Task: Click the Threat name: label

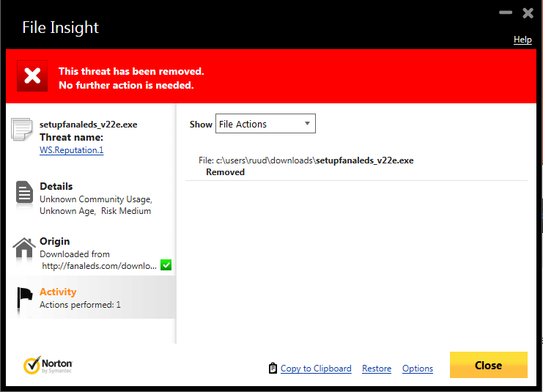Action: [x=71, y=138]
